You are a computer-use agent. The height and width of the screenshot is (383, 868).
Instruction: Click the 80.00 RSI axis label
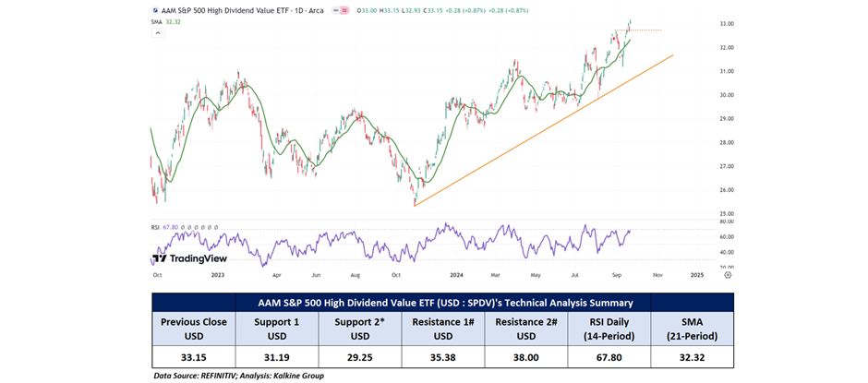pos(728,221)
